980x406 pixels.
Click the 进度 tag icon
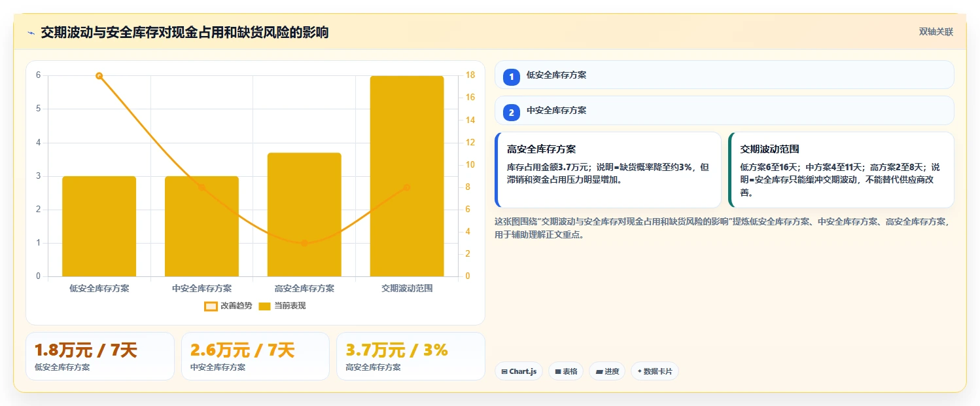(x=599, y=371)
